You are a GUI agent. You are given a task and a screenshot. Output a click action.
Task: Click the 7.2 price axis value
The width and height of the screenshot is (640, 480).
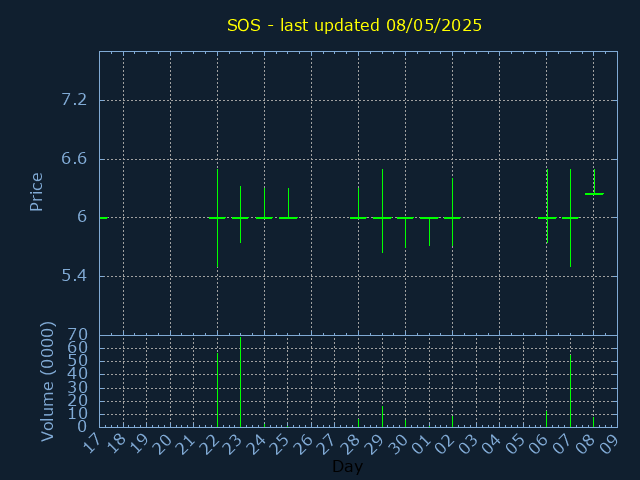tap(74, 100)
